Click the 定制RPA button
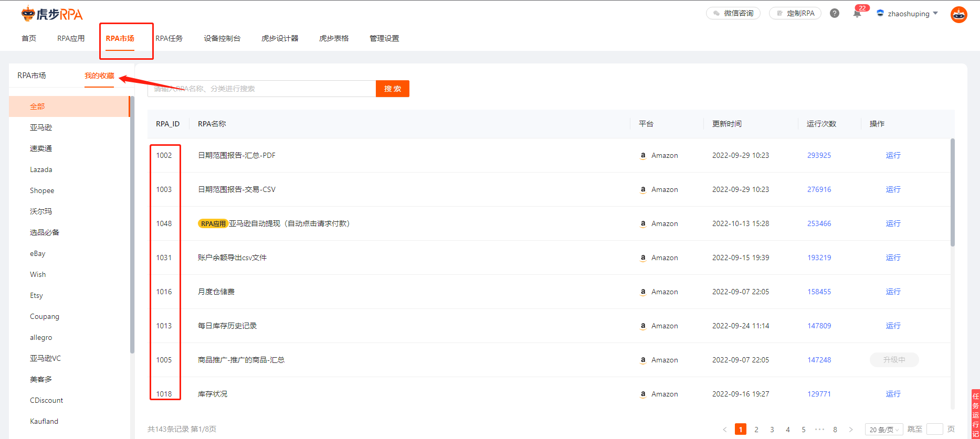Screen dimensions: 980x439 [795, 13]
